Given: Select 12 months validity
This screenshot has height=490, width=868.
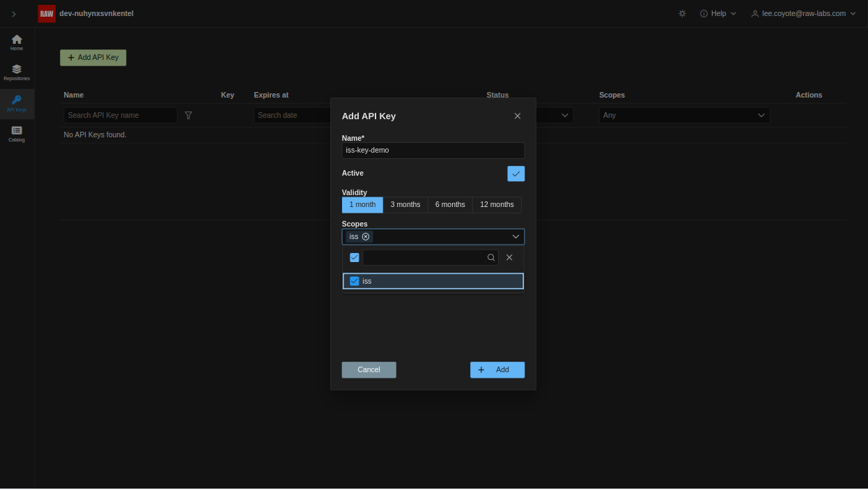Looking at the screenshot, I should [x=497, y=205].
